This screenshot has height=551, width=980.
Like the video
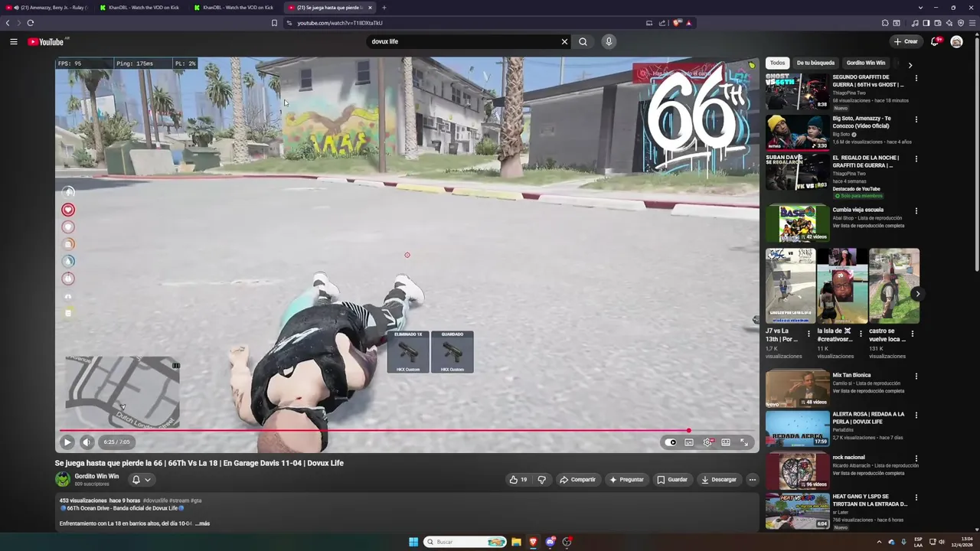[518, 480]
